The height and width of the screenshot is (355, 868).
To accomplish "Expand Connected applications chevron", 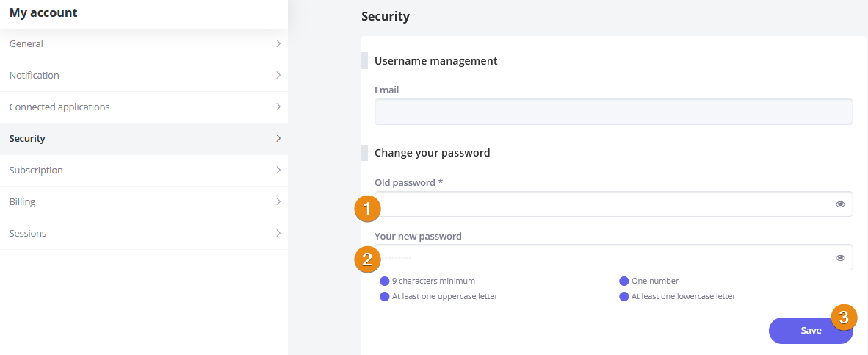I will tap(278, 107).
